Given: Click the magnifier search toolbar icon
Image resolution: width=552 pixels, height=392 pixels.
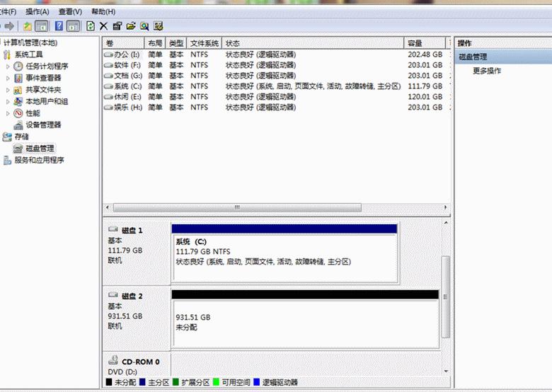Looking at the screenshot, I should [144, 26].
